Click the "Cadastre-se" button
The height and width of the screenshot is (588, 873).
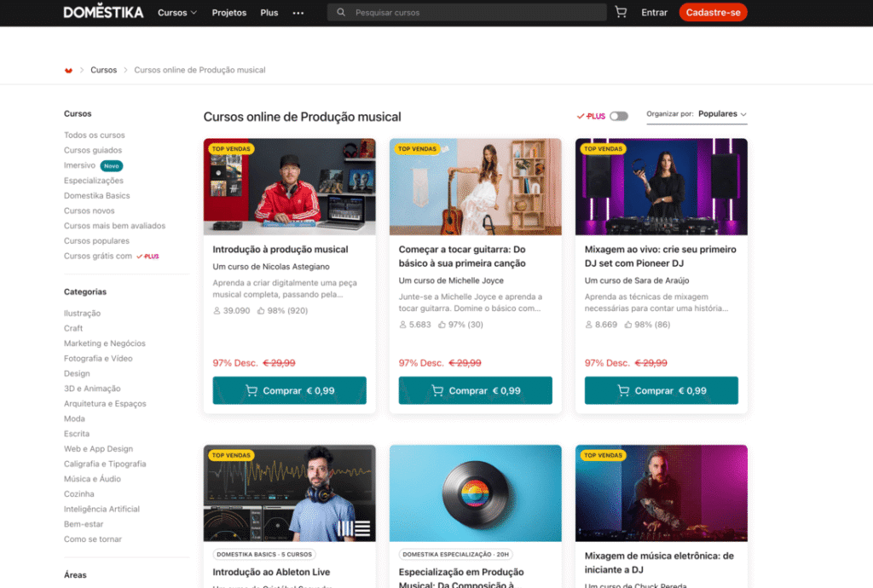pos(713,13)
